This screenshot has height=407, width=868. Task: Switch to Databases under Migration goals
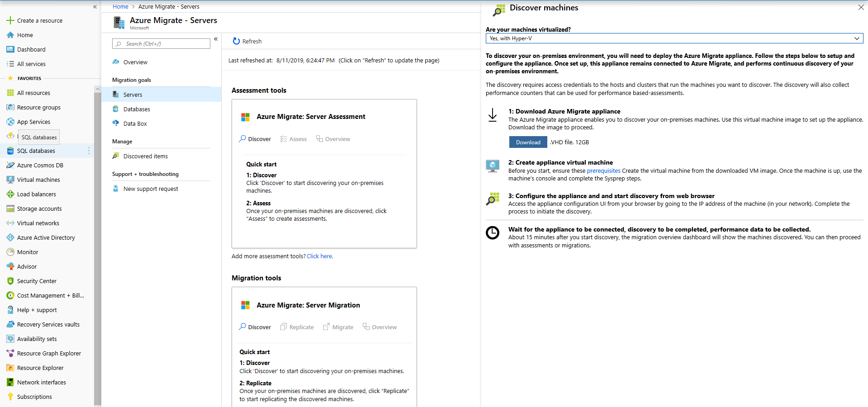coord(136,109)
